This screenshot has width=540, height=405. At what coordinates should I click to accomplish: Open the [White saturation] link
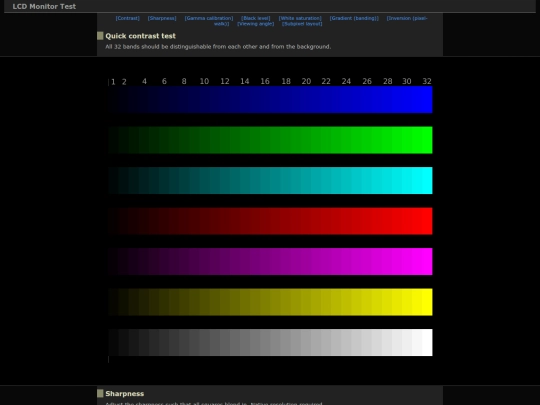300,18
